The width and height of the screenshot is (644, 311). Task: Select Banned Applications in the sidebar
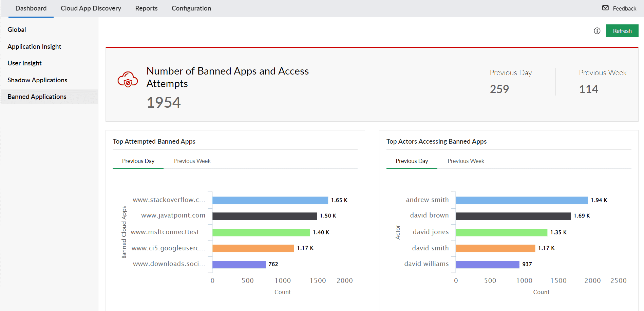point(37,97)
